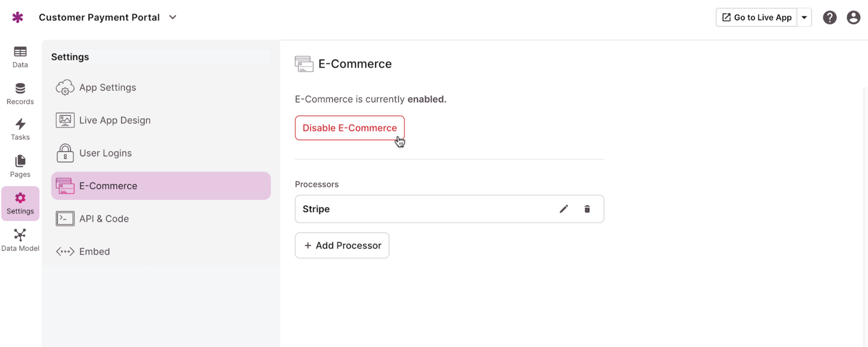Image resolution: width=868 pixels, height=347 pixels.
Task: Launch the live app
Action: point(756,17)
